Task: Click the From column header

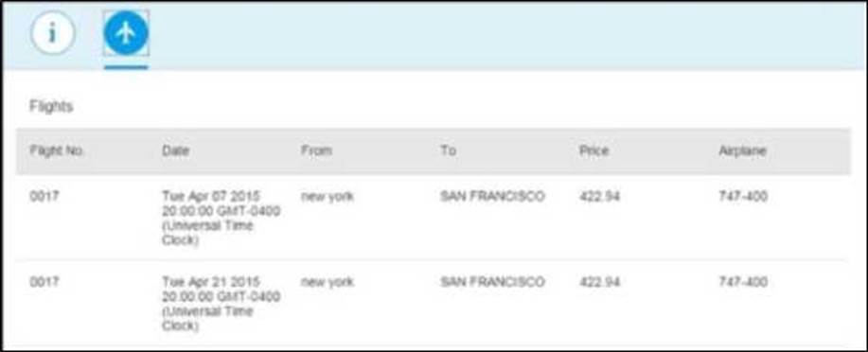Action: coord(317,150)
